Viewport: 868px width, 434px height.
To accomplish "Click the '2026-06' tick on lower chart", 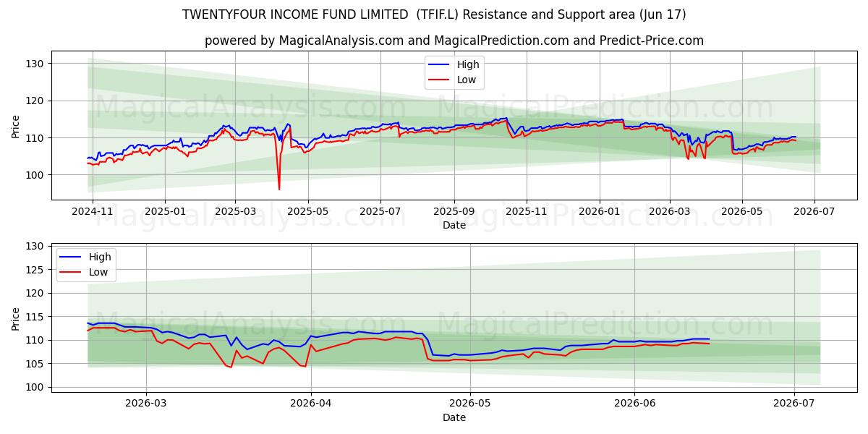I will 634,404.
